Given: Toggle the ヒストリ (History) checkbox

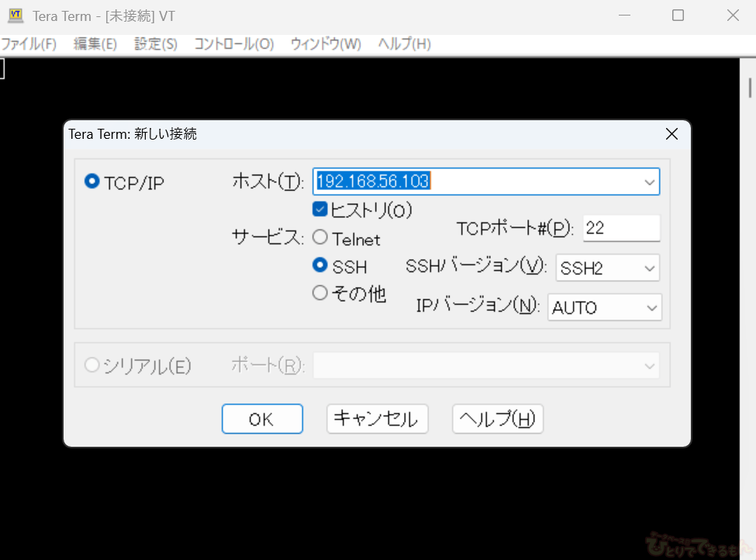Looking at the screenshot, I should 319,209.
